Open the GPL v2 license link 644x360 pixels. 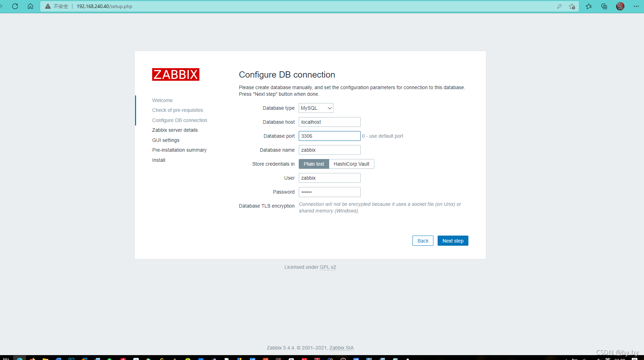click(328, 267)
